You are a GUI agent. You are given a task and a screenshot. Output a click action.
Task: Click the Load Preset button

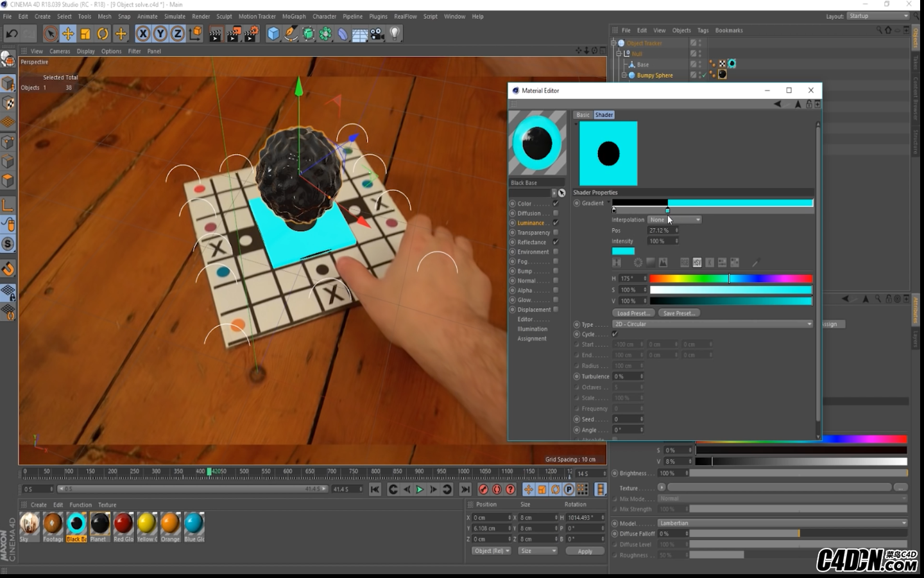(x=633, y=313)
